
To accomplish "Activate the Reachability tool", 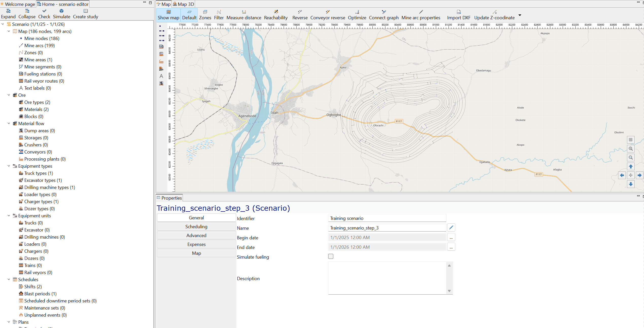I will [x=276, y=15].
